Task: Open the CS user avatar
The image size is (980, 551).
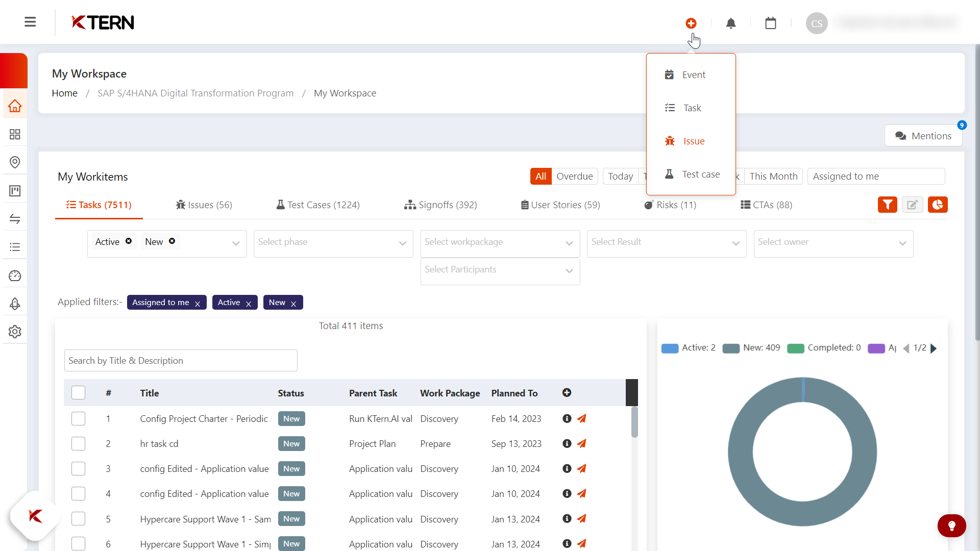Action: tap(817, 23)
